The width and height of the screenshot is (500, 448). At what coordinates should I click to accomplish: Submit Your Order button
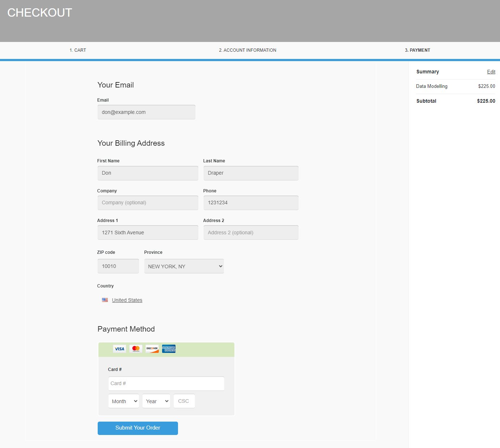[138, 428]
